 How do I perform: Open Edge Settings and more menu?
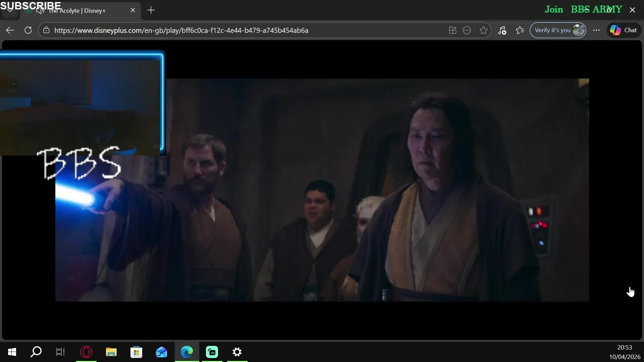[596, 30]
